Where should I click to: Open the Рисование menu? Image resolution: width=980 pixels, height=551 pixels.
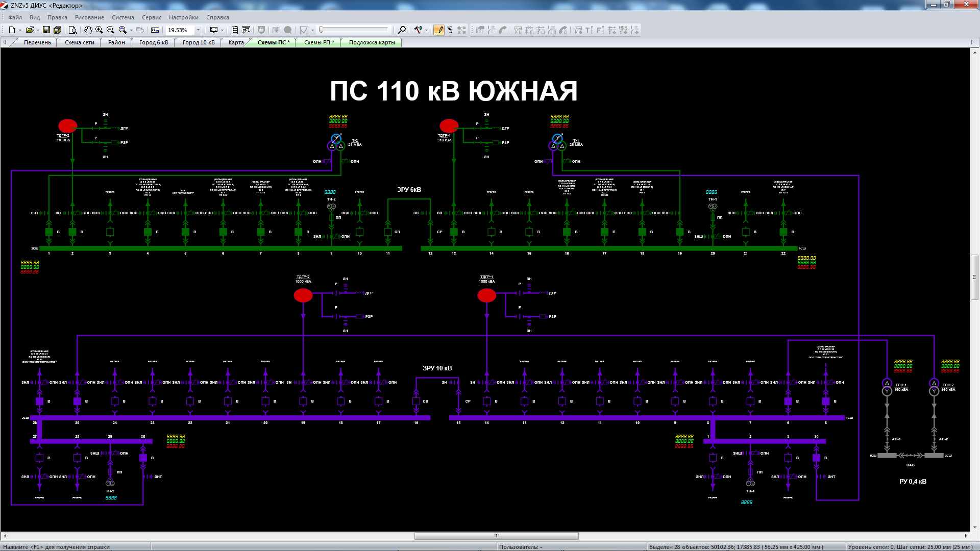coord(89,17)
